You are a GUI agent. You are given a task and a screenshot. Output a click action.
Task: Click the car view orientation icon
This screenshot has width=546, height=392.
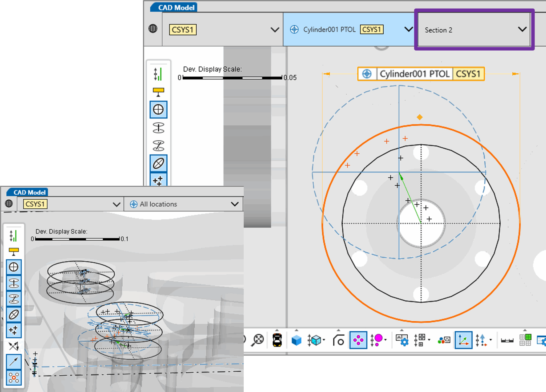pos(277,340)
